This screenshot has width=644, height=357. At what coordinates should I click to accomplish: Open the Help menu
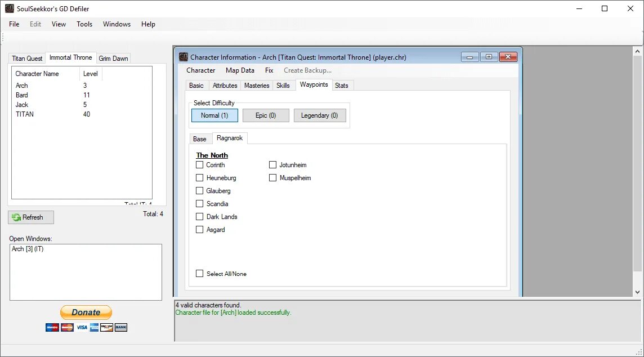148,24
